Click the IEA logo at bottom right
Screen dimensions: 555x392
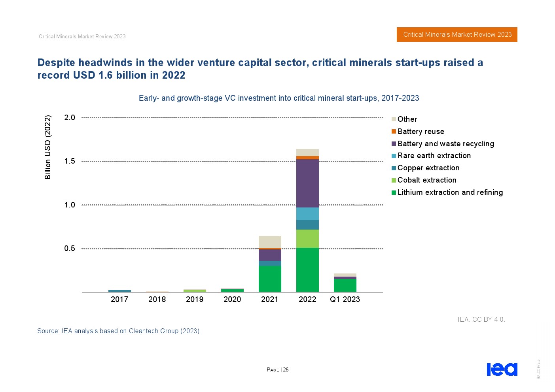tap(502, 369)
